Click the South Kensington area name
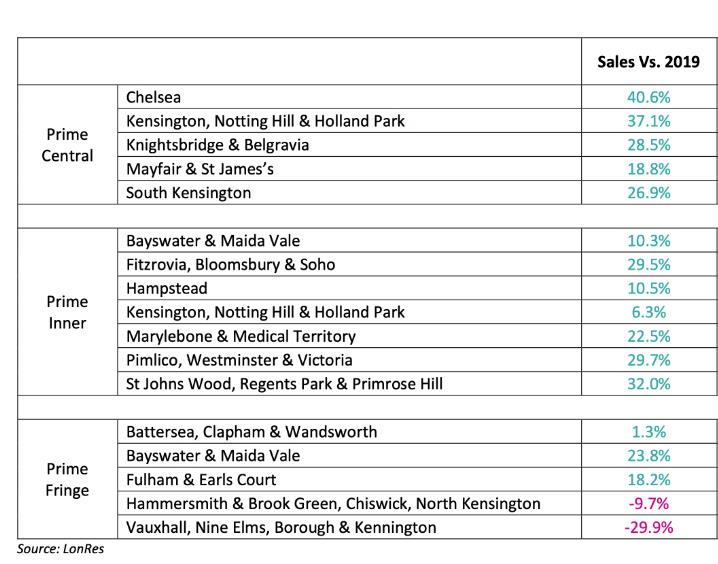Viewport: 718px width, 564px height. pos(188,193)
